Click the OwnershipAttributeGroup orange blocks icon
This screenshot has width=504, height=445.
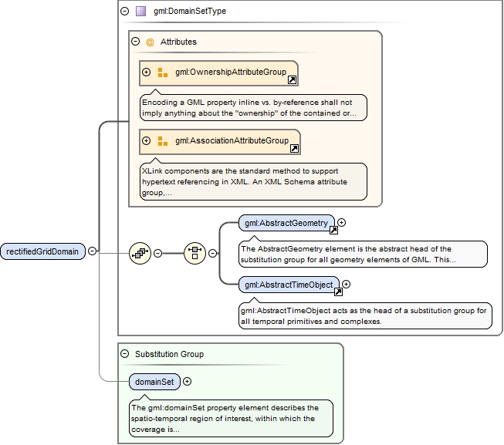click(x=163, y=72)
